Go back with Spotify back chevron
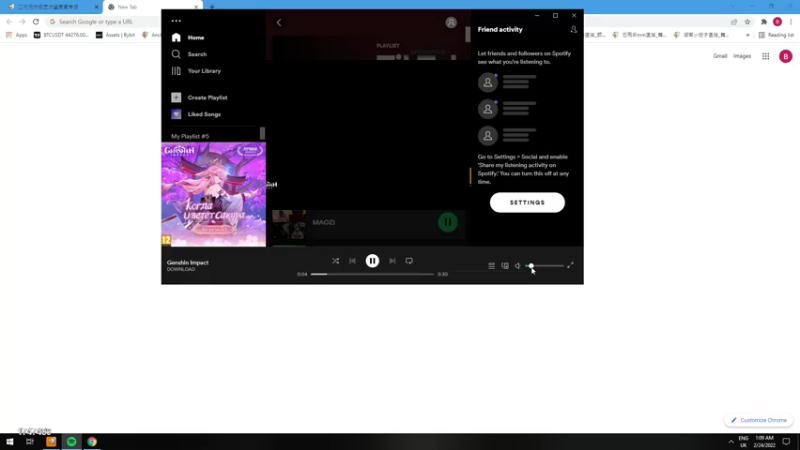 (279, 22)
